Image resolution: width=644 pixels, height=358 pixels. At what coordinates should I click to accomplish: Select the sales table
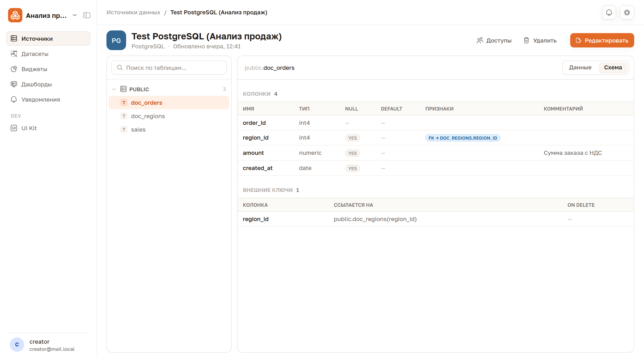coord(169,130)
